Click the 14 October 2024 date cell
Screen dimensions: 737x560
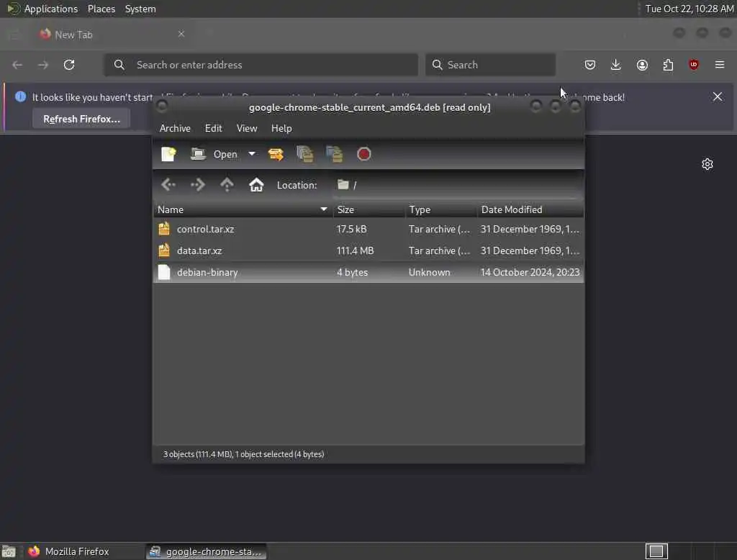530,272
